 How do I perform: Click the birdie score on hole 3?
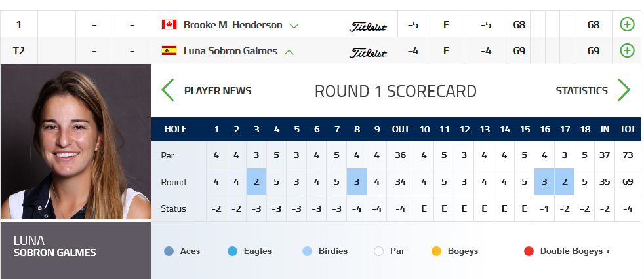coord(256,182)
